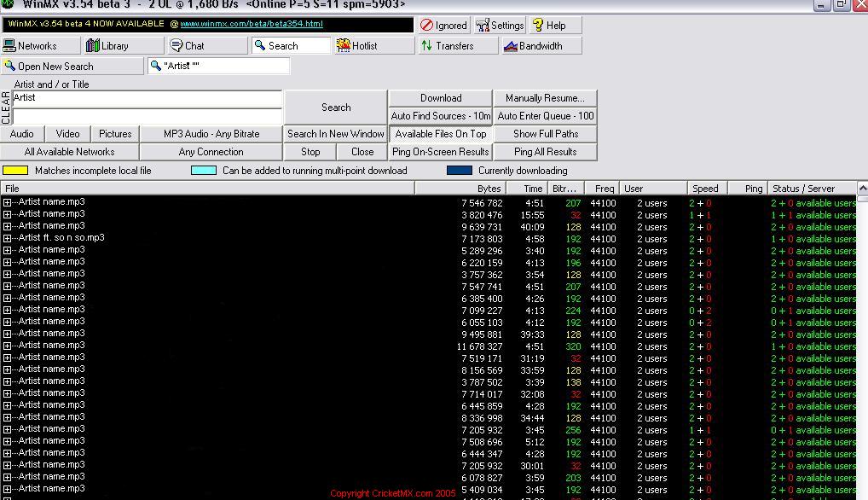Sort by the Speed column header
The height and width of the screenshot is (500, 868).
(708, 189)
